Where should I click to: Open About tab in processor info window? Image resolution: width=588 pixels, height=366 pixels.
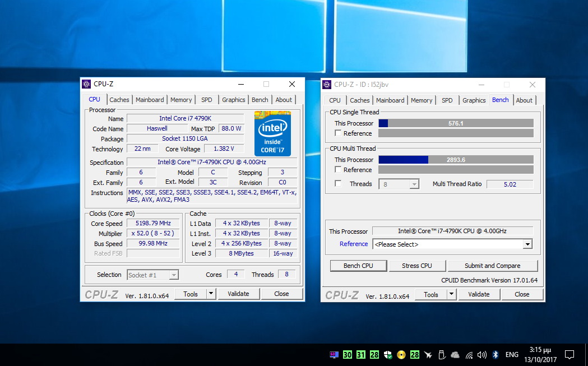pyautogui.click(x=284, y=100)
